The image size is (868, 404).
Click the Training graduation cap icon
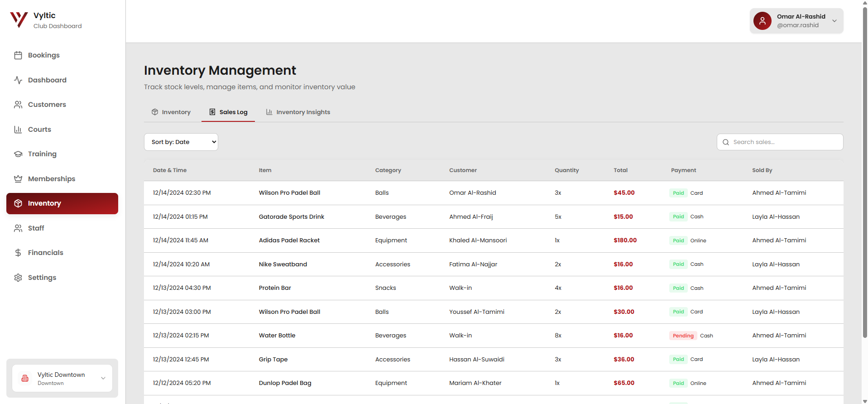tap(18, 154)
